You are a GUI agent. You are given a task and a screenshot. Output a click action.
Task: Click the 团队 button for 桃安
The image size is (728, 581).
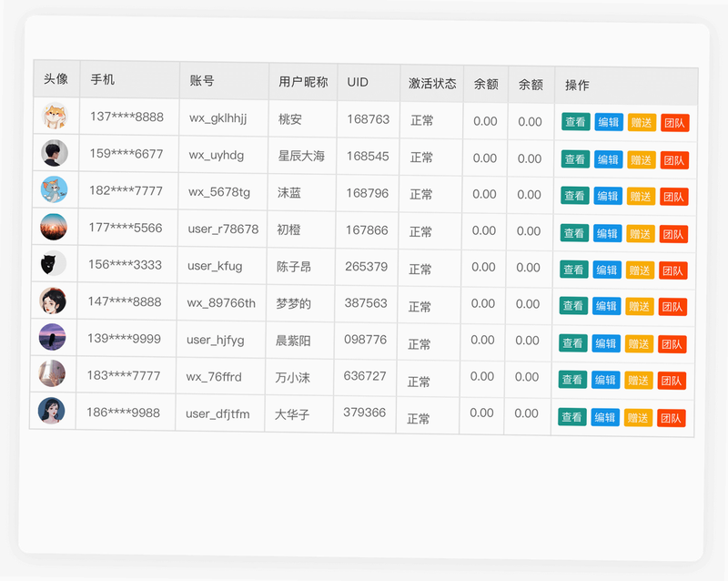pyautogui.click(x=675, y=123)
